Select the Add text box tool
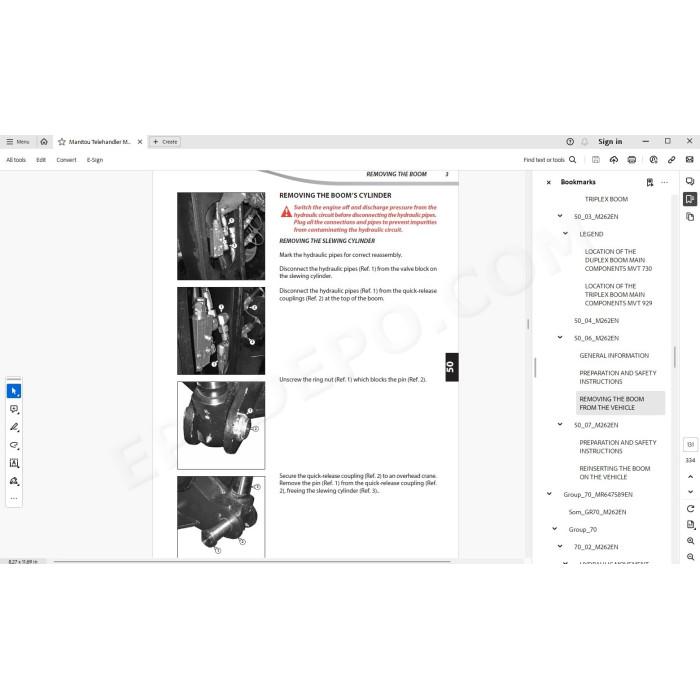 pyautogui.click(x=14, y=463)
